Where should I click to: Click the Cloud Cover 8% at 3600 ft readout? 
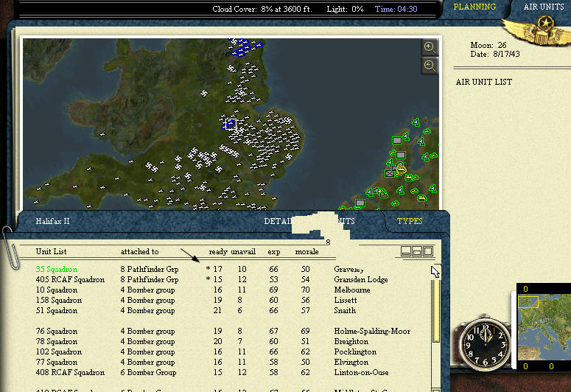pos(262,9)
